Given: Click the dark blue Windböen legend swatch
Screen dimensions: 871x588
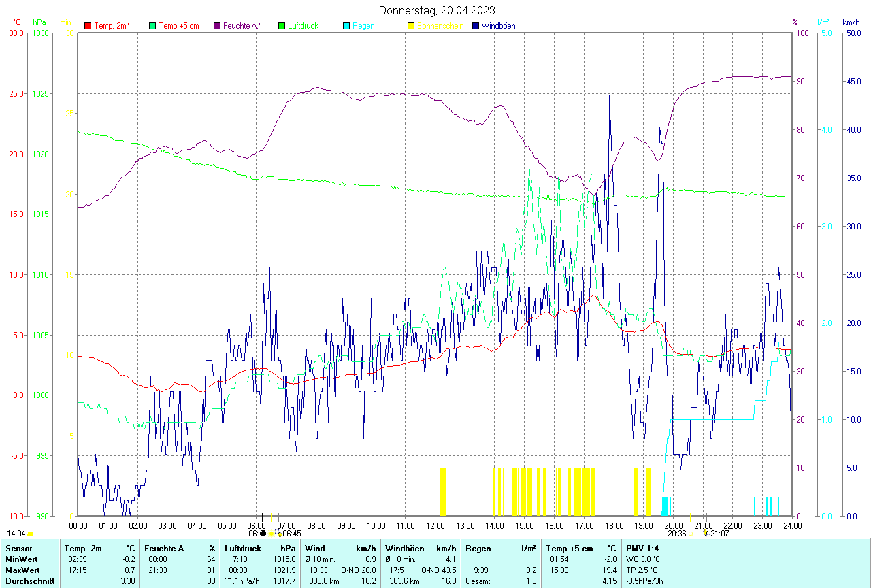Looking at the screenshot, I should click(475, 26).
